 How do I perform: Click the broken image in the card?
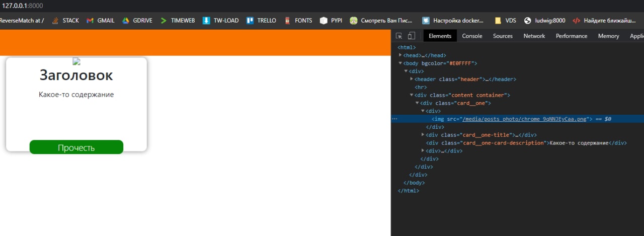point(76,62)
